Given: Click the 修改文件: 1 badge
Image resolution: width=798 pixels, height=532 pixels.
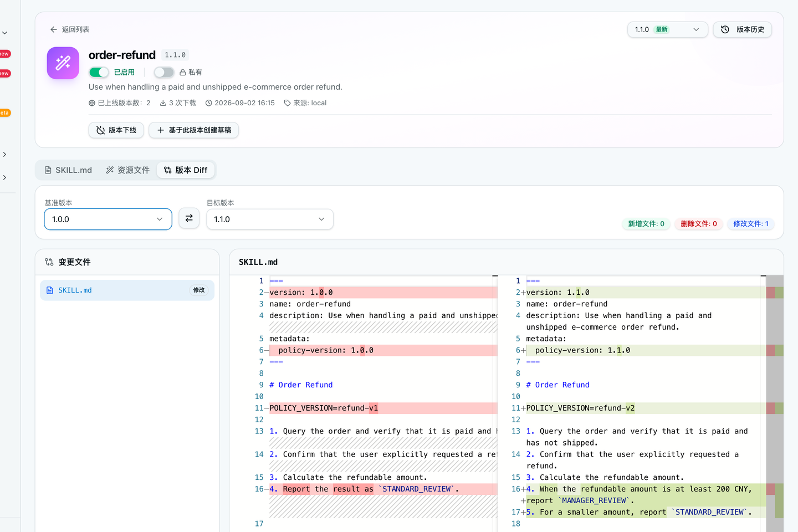Looking at the screenshot, I should (x=751, y=224).
